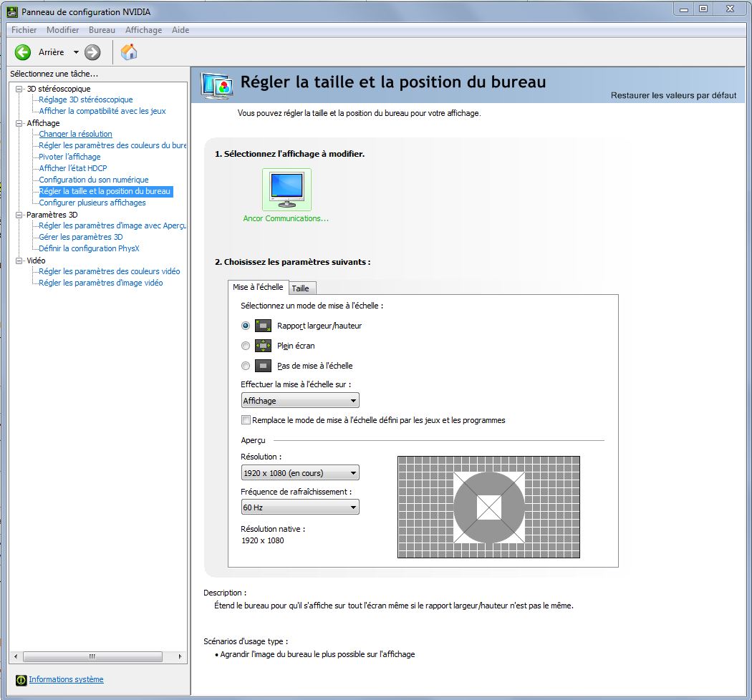Open the Fichier menu

[x=24, y=30]
